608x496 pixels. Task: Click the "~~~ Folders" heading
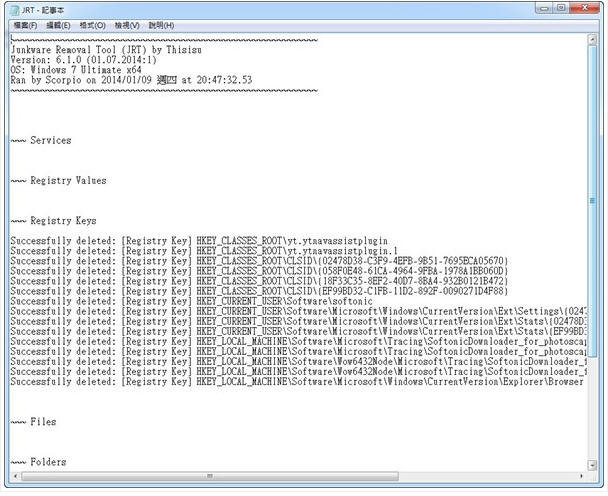coord(38,462)
